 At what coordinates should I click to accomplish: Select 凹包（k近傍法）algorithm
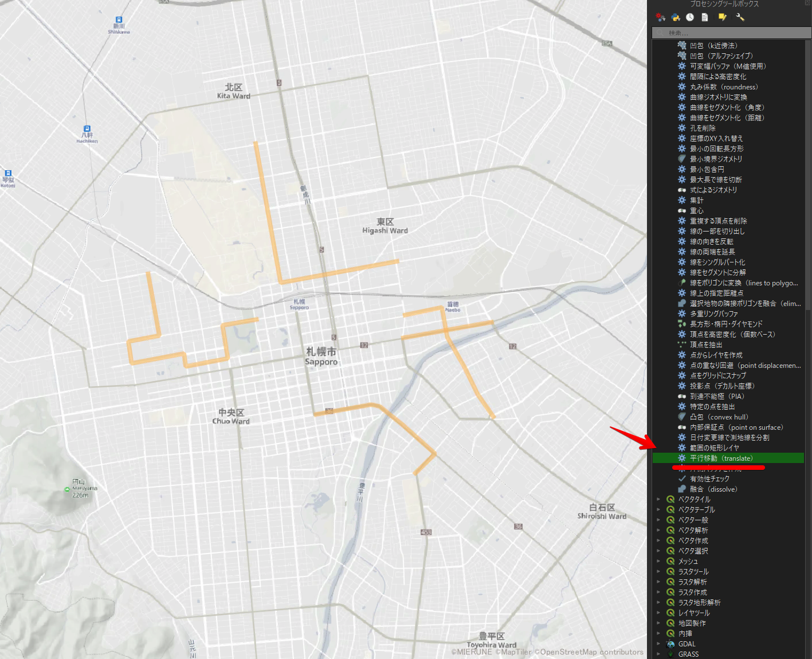(x=713, y=46)
